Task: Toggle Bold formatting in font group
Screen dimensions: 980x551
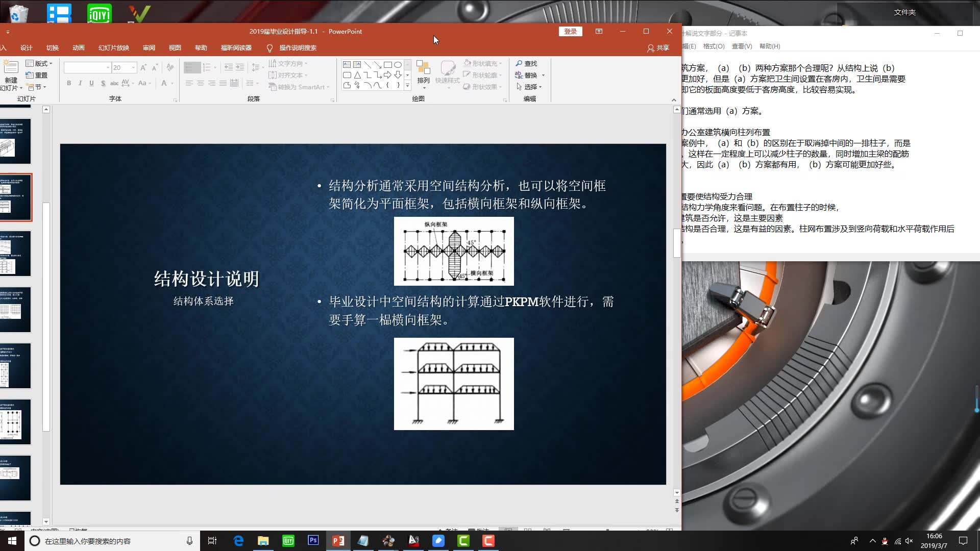Action: coord(69,83)
